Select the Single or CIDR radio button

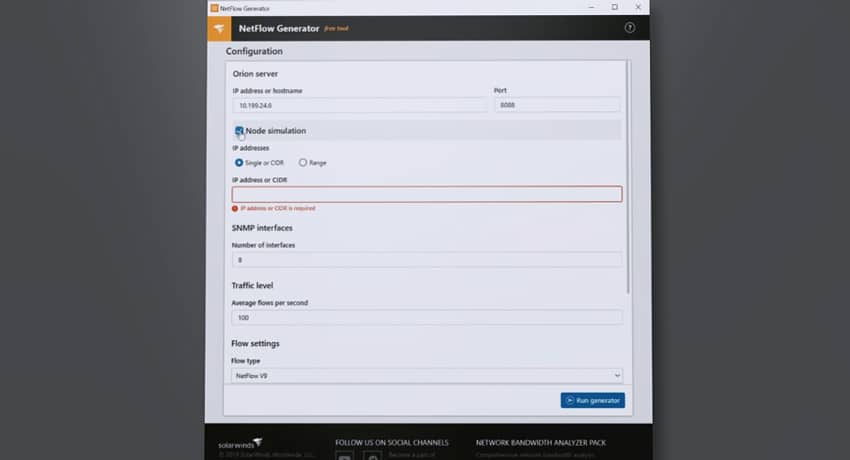(239, 163)
